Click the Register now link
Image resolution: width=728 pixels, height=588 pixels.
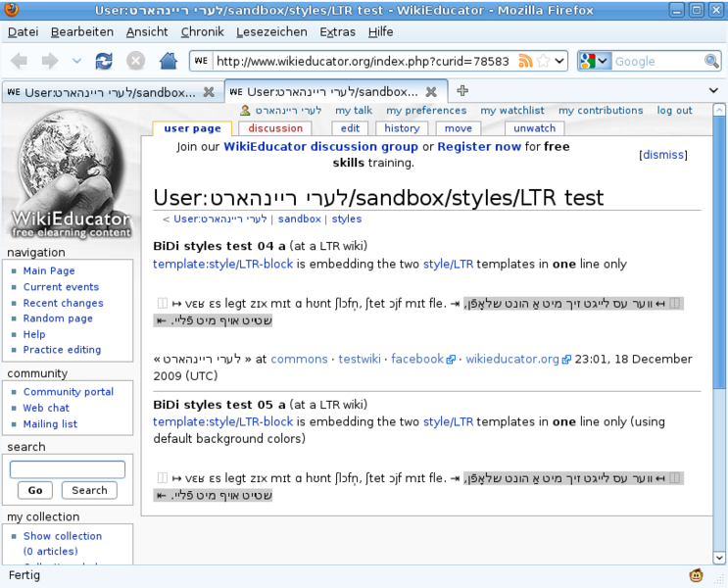[479, 147]
